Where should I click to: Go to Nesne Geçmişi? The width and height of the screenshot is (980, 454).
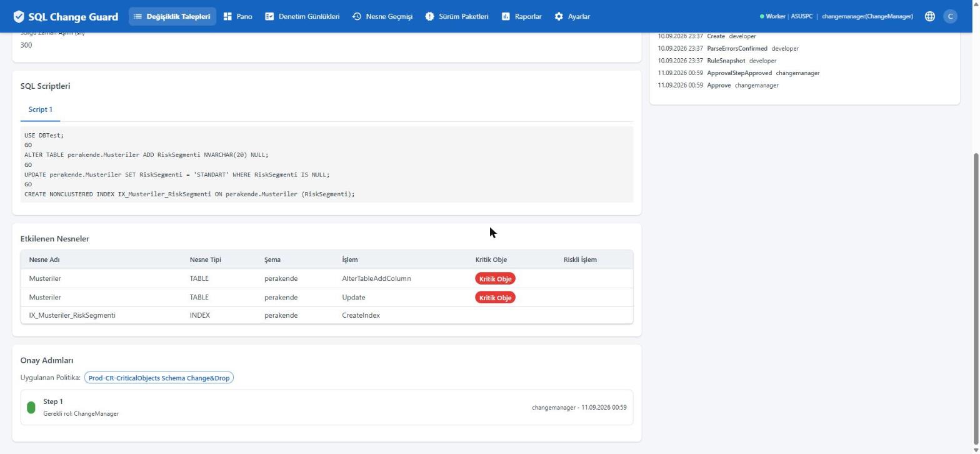(x=382, y=17)
